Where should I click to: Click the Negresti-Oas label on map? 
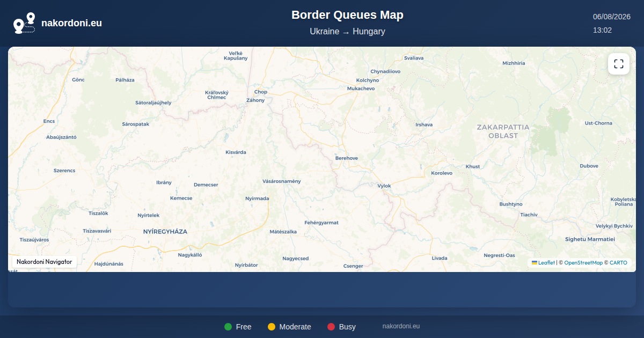[x=499, y=255]
